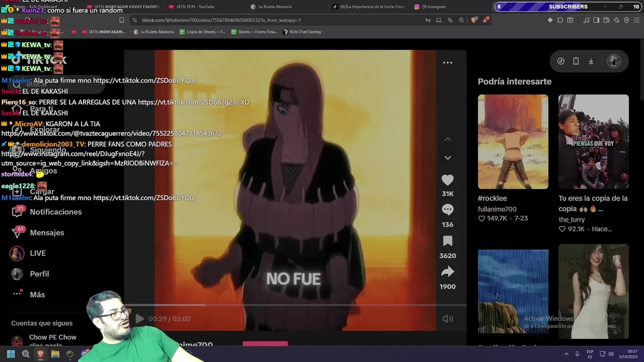Screen dimensions: 644x362
Task: Open Mensajes in the TikTok sidebar
Action: 38,232
